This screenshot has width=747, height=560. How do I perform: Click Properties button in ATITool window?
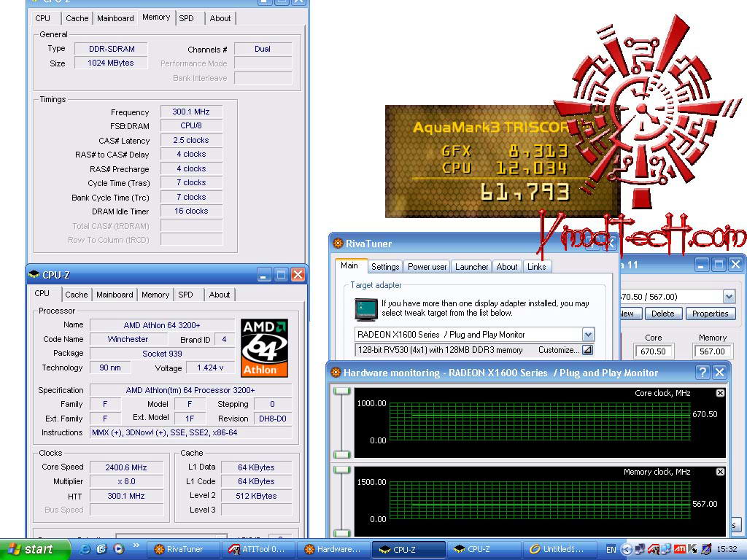pos(710,314)
